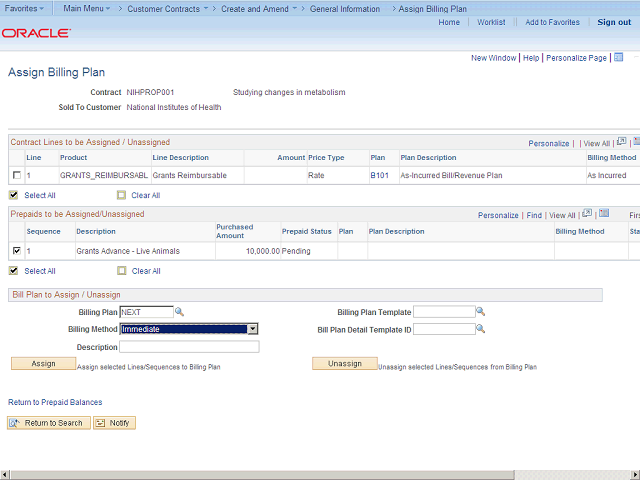The width and height of the screenshot is (640, 480).
Task: Open Prepaids grid zoom popup icon
Action: 587,214
